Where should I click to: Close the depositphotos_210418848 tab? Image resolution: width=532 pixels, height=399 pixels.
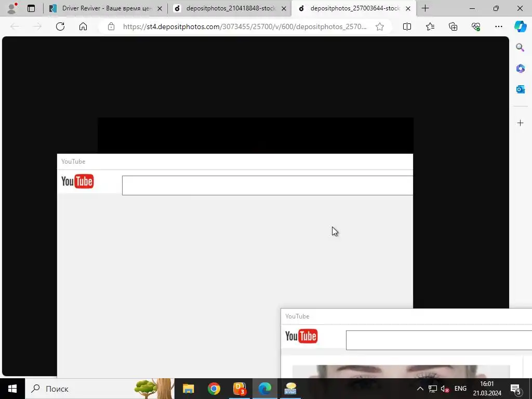284,8
